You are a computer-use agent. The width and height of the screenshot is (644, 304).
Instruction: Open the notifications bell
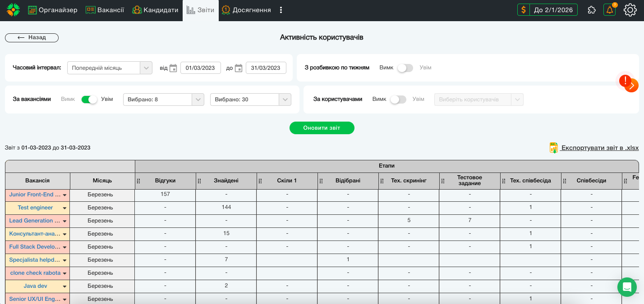click(609, 10)
